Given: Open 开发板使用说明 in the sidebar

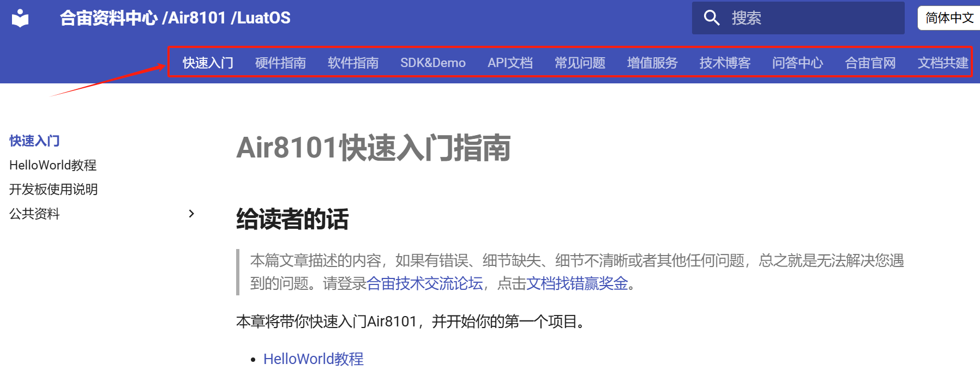Looking at the screenshot, I should coord(53,189).
